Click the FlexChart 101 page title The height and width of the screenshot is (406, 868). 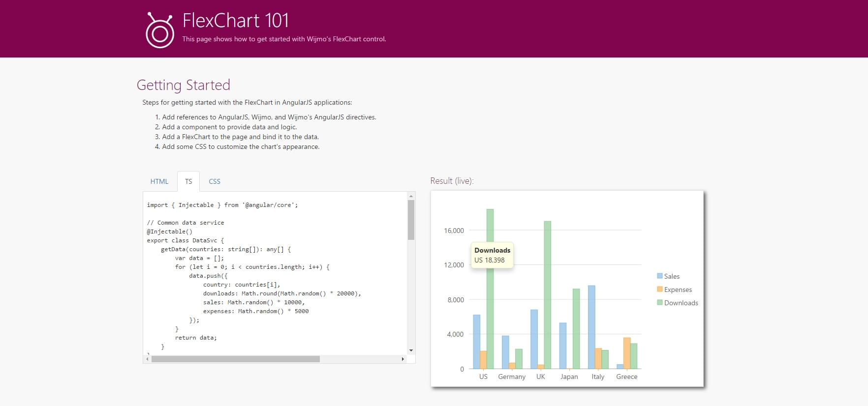coord(235,21)
